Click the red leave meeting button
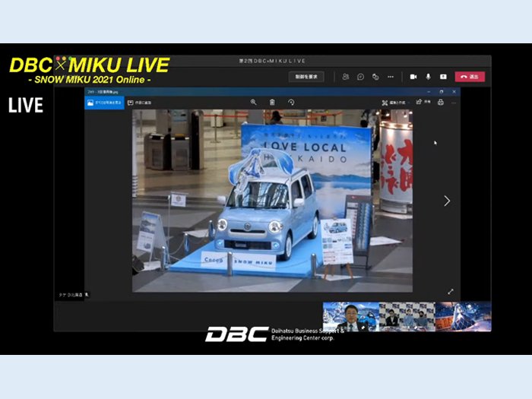 [470, 77]
